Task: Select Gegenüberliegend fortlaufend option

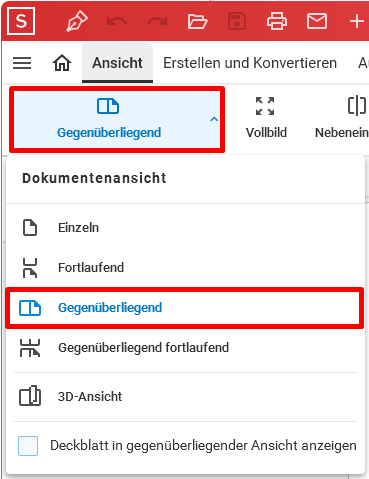Action: 185,348
